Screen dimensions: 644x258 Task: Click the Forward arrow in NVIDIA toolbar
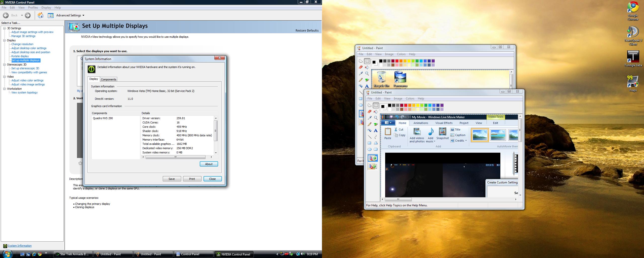(28, 15)
